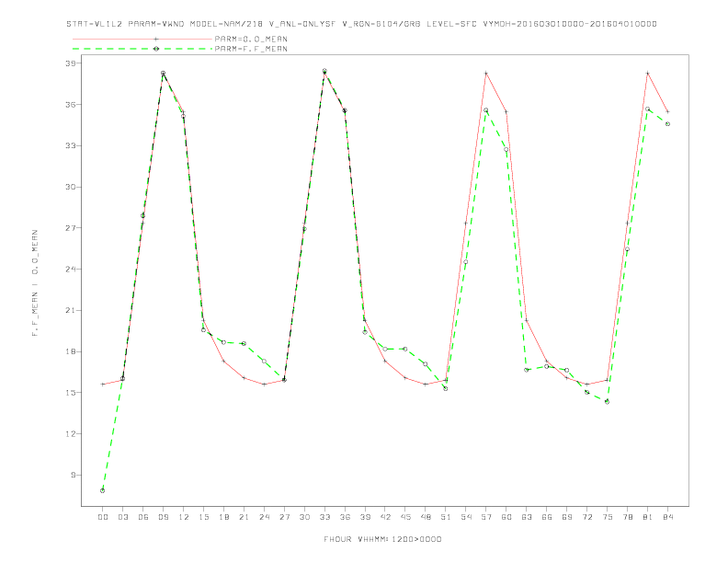Screen dimensions: 728x563
Task: Click the green circle marker at hour 75
Action: 608,402
